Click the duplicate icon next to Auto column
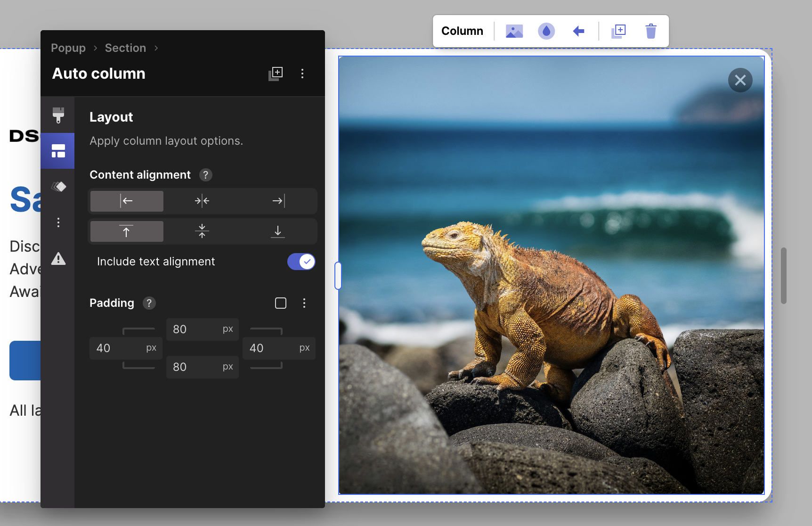Image resolution: width=812 pixels, height=526 pixels. 276,73
